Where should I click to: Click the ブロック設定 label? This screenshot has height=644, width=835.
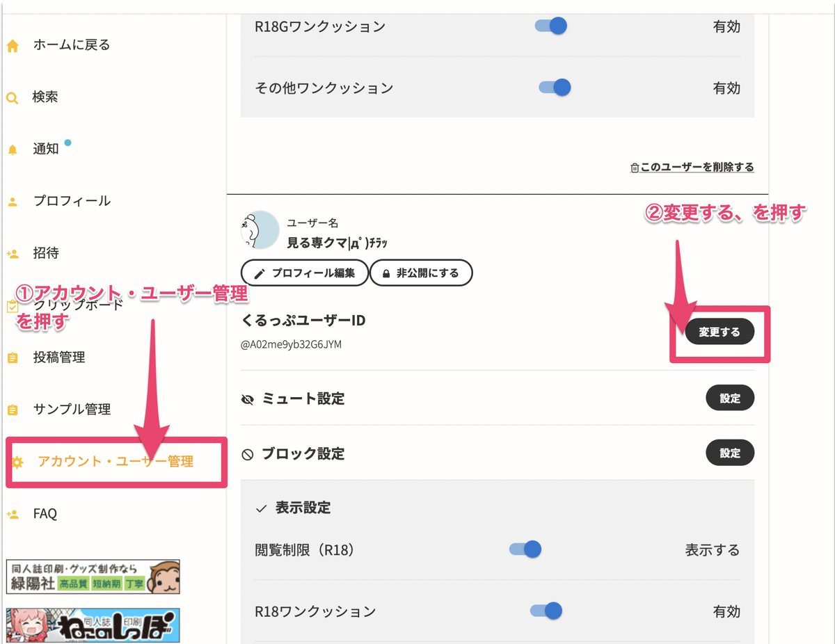303,453
